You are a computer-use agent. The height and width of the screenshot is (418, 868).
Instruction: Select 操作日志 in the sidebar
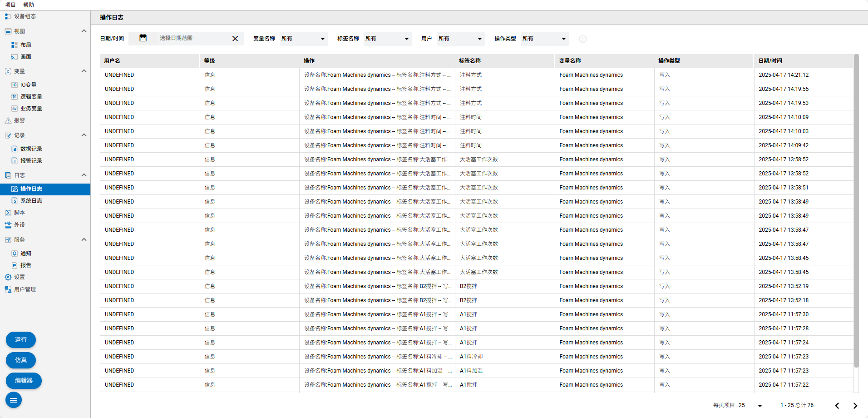point(45,189)
